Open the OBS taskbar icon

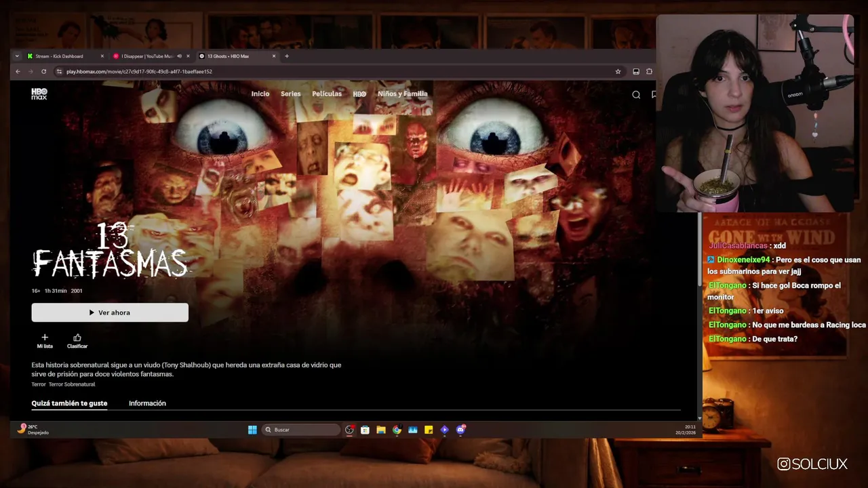(x=349, y=430)
